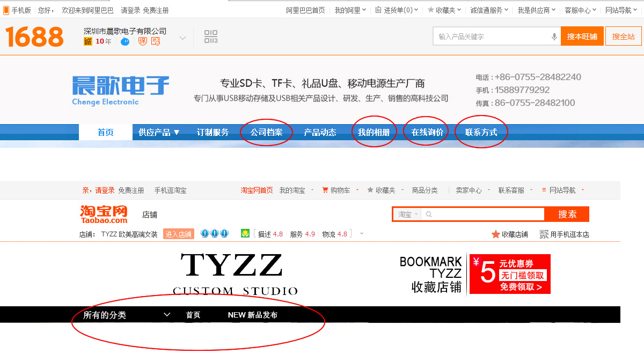This screenshot has height=360, width=644.
Task: Show the 1688 shop QR code icon
Action: coord(211,37)
